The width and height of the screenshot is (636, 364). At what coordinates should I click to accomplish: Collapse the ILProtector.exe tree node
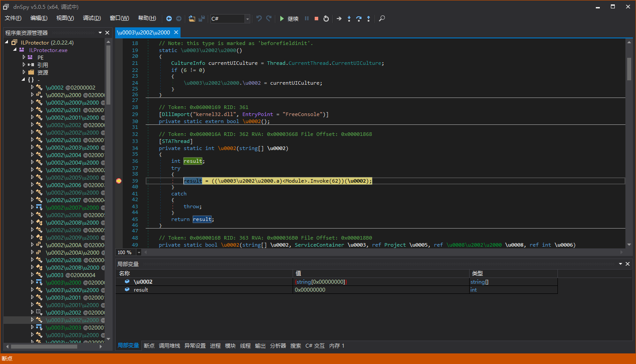[x=15, y=50]
